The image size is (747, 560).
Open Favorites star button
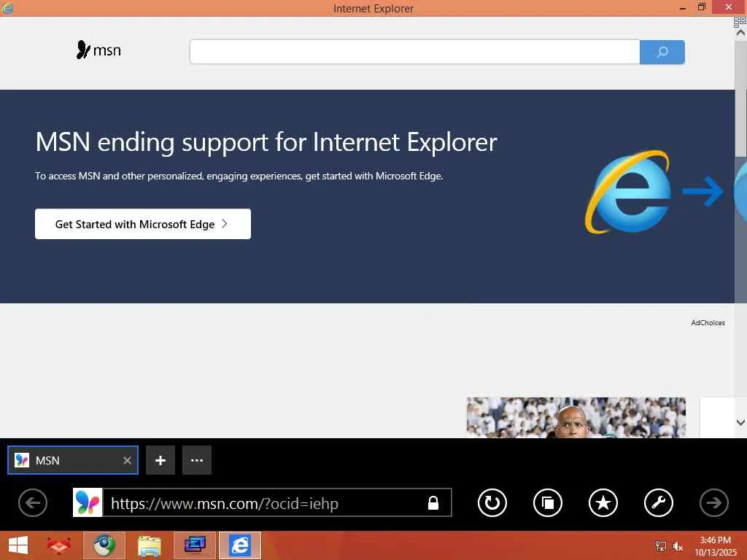[603, 502]
